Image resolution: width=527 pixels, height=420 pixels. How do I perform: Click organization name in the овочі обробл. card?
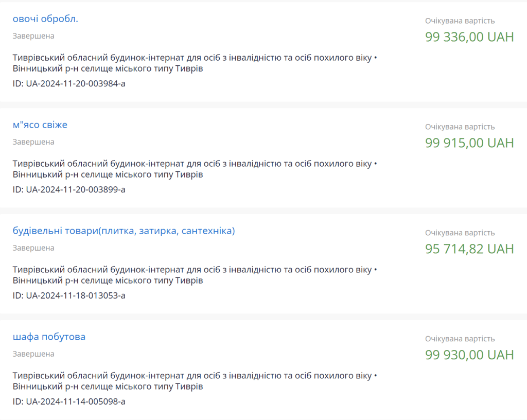point(191,58)
